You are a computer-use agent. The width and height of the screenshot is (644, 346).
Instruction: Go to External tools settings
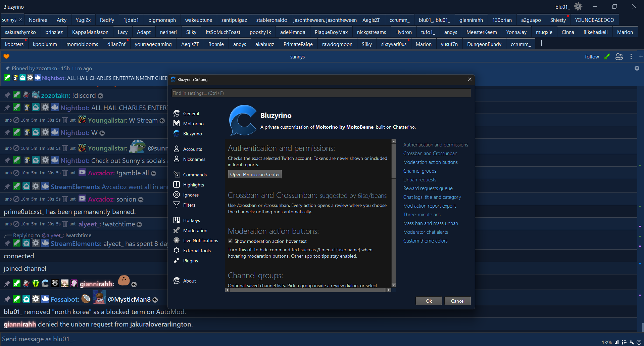pyautogui.click(x=197, y=251)
